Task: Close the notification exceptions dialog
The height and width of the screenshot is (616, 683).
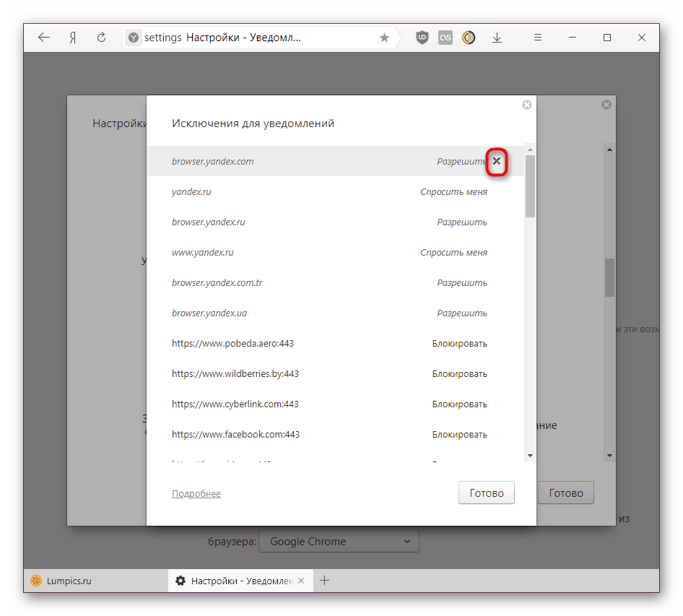Action: [x=527, y=105]
